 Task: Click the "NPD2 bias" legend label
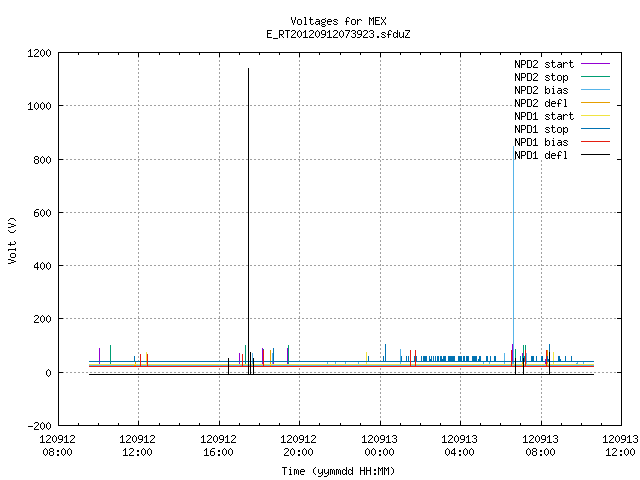(x=541, y=90)
